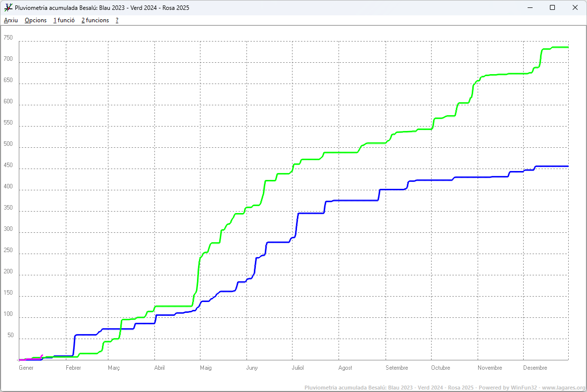This screenshot has height=392, width=587.
Task: Click the 500 y-axis value
Action: pyautogui.click(x=8, y=144)
